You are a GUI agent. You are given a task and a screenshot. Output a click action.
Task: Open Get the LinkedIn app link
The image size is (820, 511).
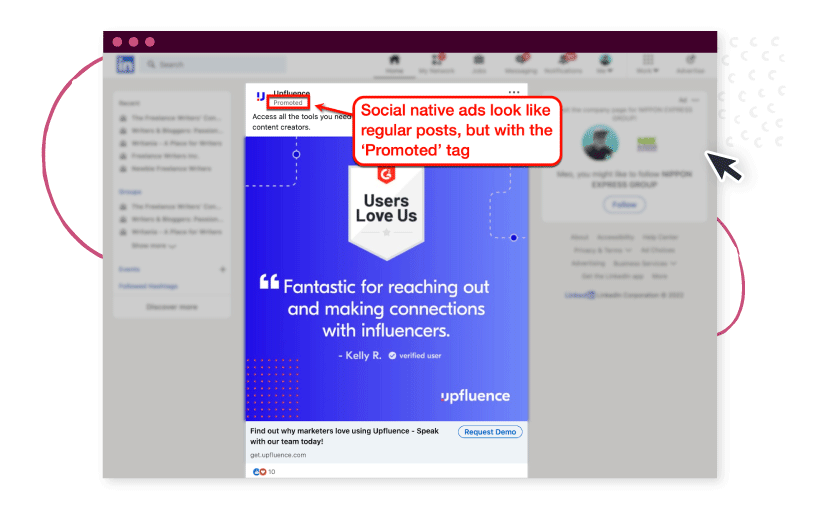click(x=612, y=276)
